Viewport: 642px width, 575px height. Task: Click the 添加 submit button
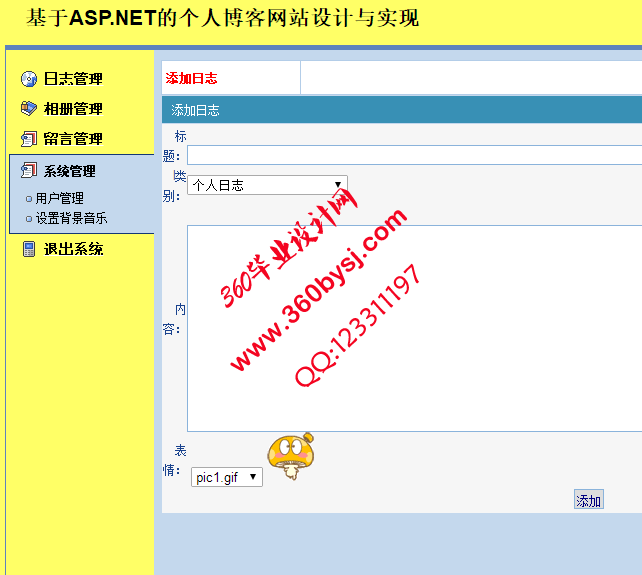[x=588, y=500]
